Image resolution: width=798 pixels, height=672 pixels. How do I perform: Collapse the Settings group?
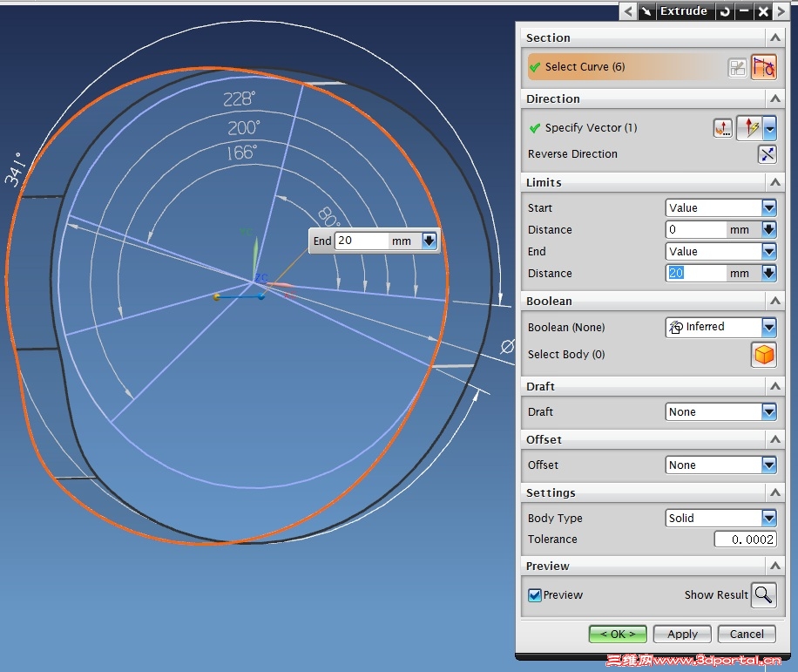[775, 492]
